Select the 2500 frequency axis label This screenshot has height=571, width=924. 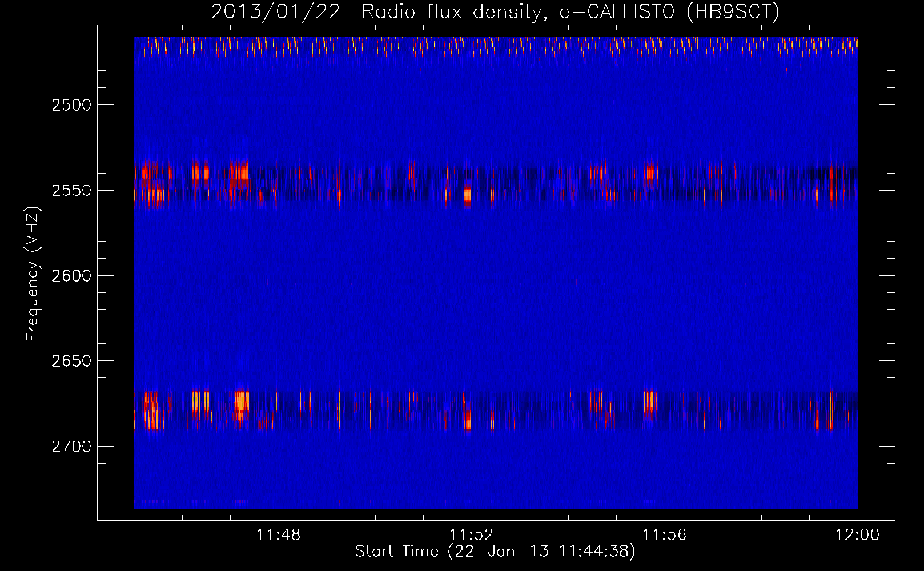point(71,106)
